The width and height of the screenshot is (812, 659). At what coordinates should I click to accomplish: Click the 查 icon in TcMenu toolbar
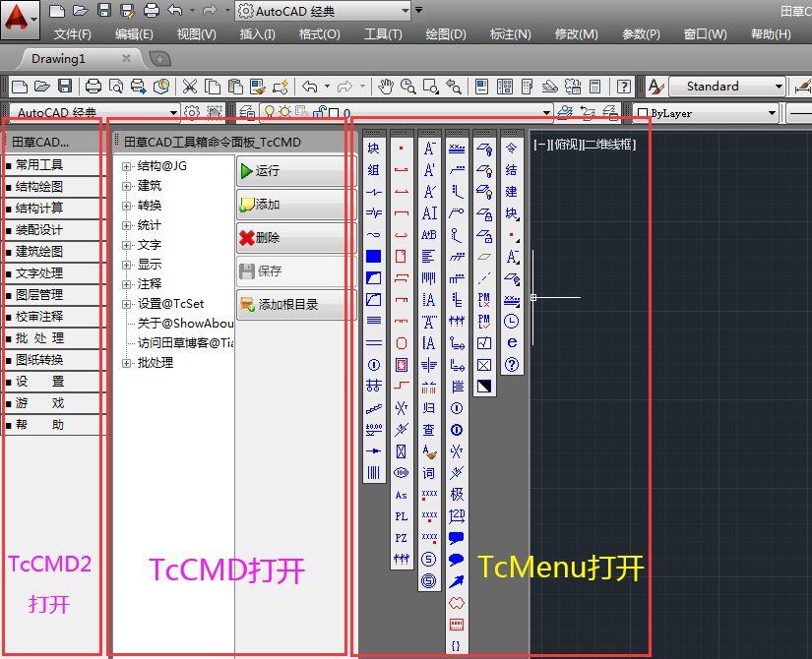click(x=429, y=430)
